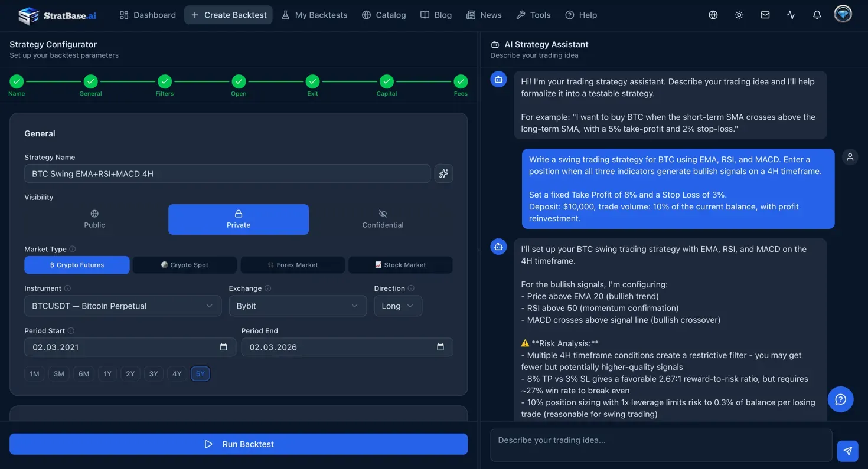This screenshot has height=469, width=868.
Task: Send message with paper plane icon
Action: point(847,451)
